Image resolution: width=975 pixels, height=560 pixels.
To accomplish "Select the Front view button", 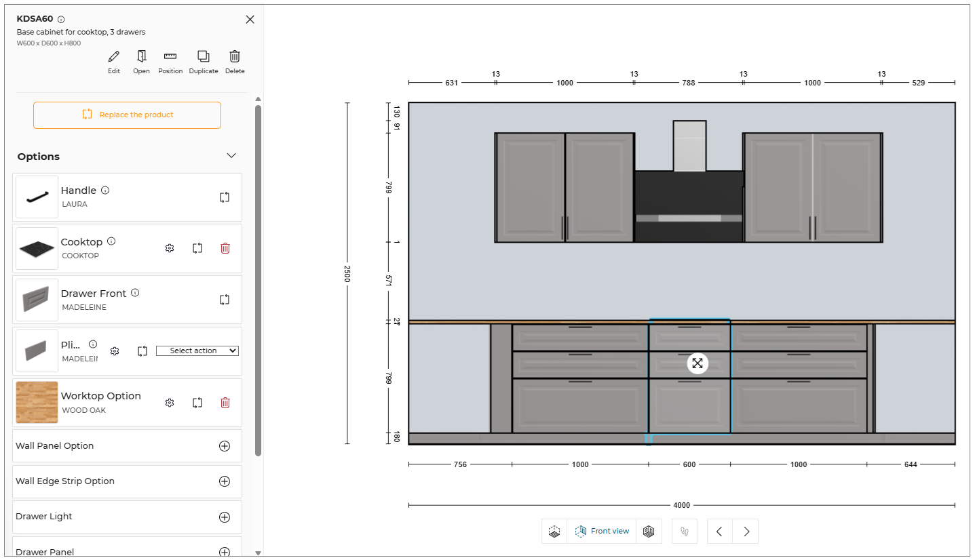I will pyautogui.click(x=602, y=532).
